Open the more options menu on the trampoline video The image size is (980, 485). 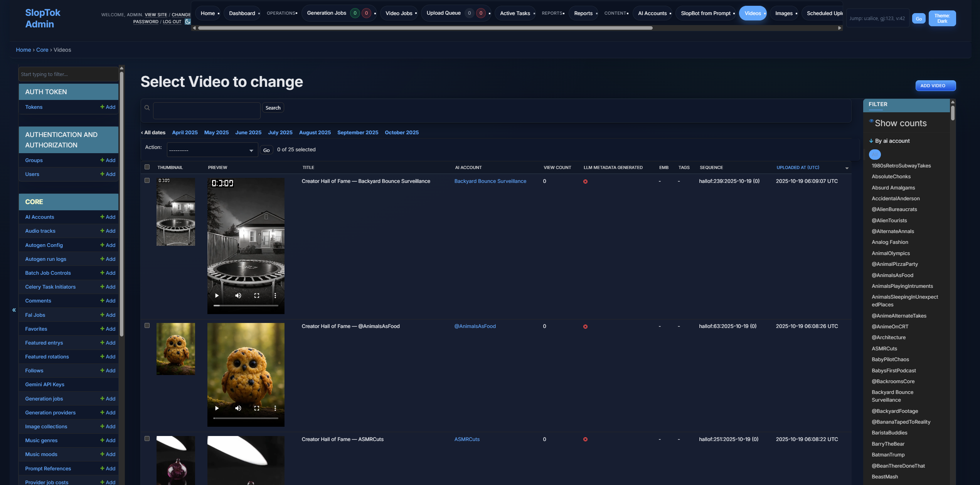[x=275, y=295]
